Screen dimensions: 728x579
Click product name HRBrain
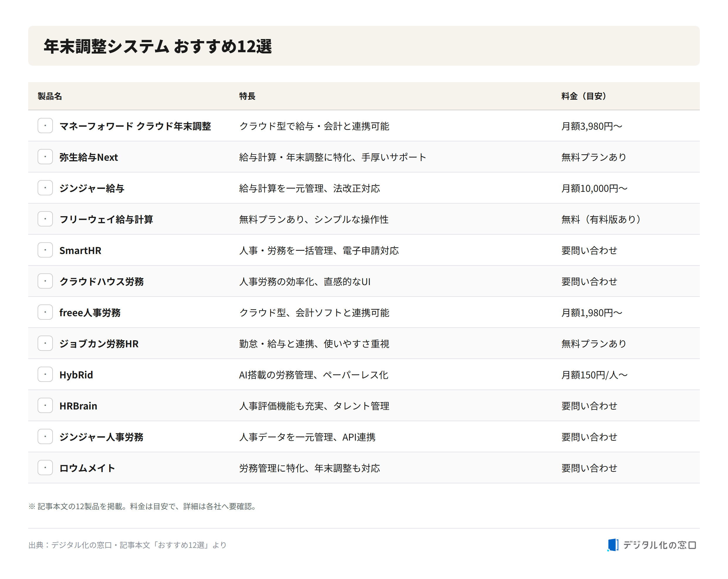point(78,406)
